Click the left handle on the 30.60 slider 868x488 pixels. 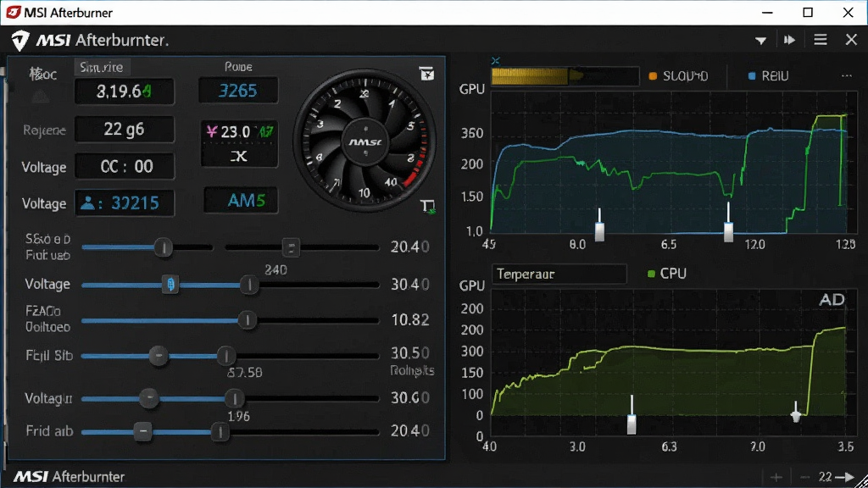(149, 398)
